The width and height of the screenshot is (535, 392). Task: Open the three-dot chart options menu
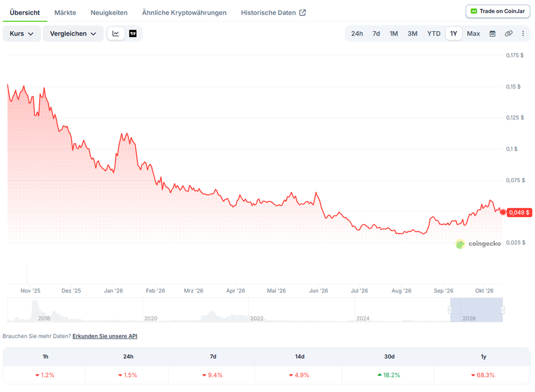pos(523,33)
